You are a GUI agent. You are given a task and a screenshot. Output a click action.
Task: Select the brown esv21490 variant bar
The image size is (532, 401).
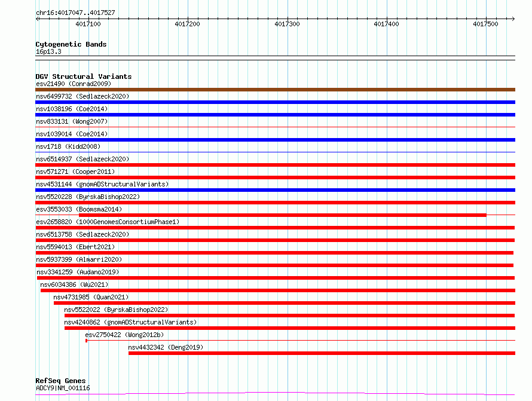coord(275,90)
